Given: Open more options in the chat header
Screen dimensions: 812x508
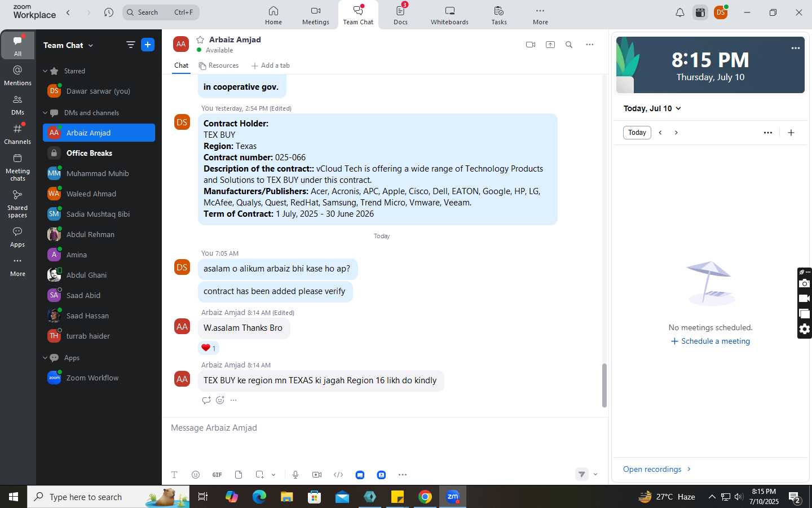Looking at the screenshot, I should [590, 45].
